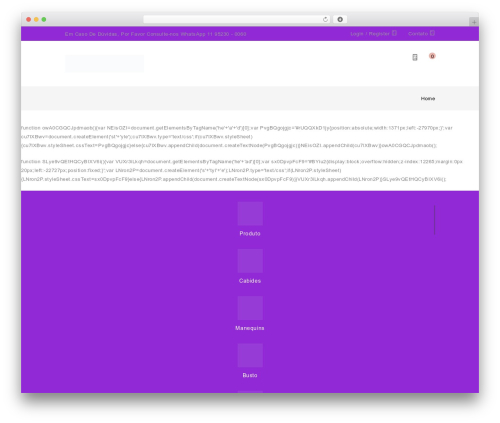Viewport: 500px width, 423px height.
Task: Reload the page using the refresh icon
Action: tap(325, 20)
